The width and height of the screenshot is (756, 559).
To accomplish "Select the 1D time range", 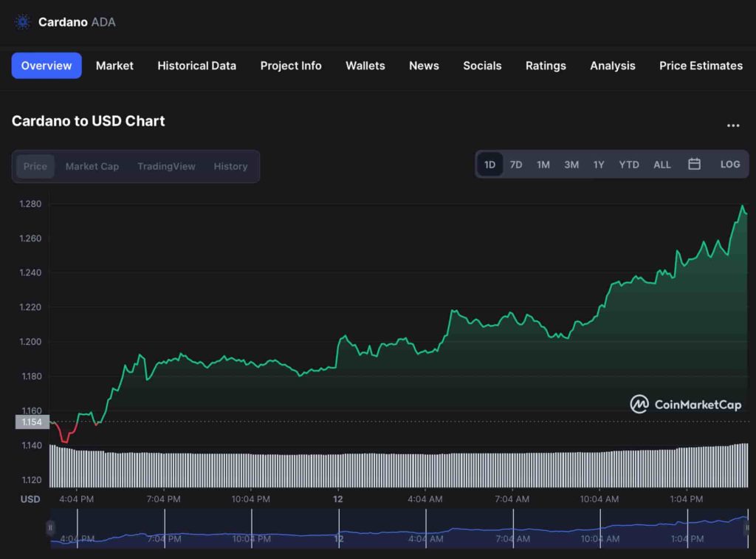I will tap(489, 165).
